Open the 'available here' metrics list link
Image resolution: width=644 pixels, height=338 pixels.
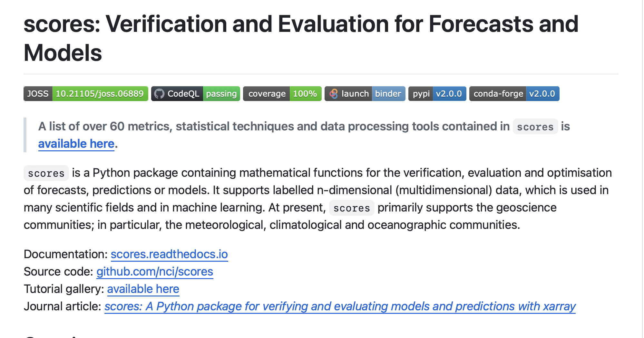click(76, 144)
